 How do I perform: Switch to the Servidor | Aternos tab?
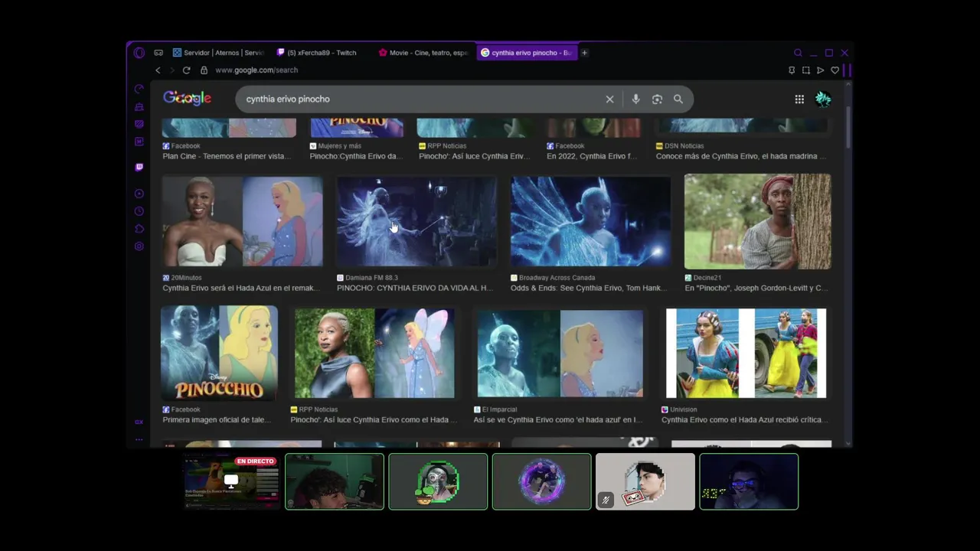point(219,53)
